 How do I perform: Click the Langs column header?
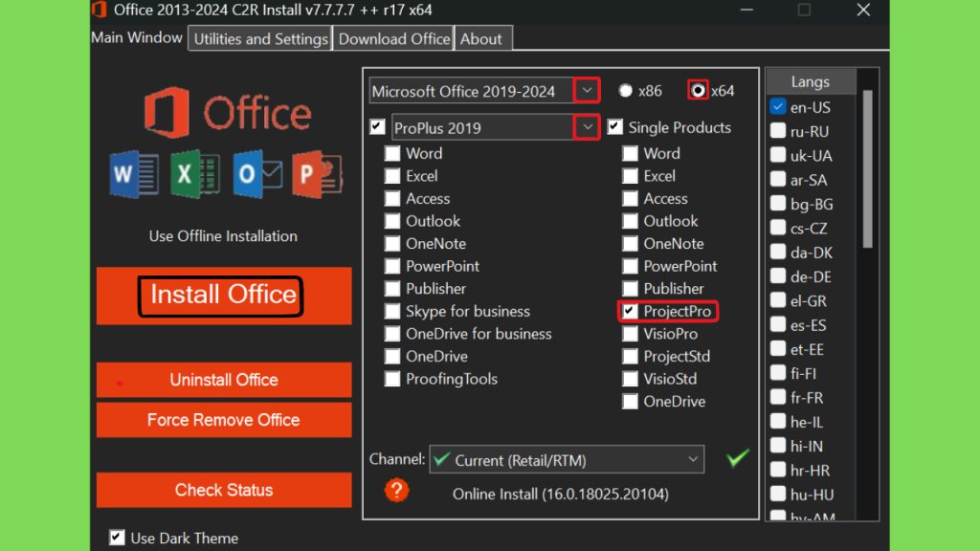(x=811, y=82)
